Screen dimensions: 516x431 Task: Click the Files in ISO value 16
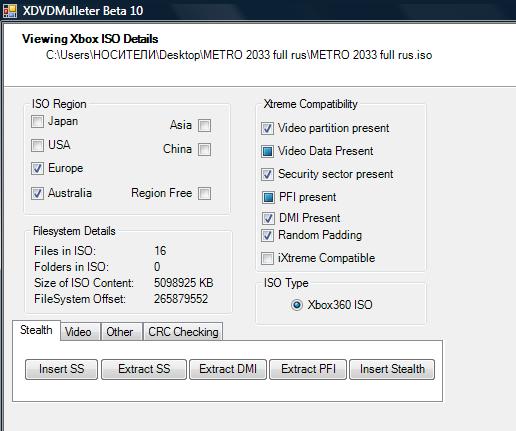pos(160,251)
